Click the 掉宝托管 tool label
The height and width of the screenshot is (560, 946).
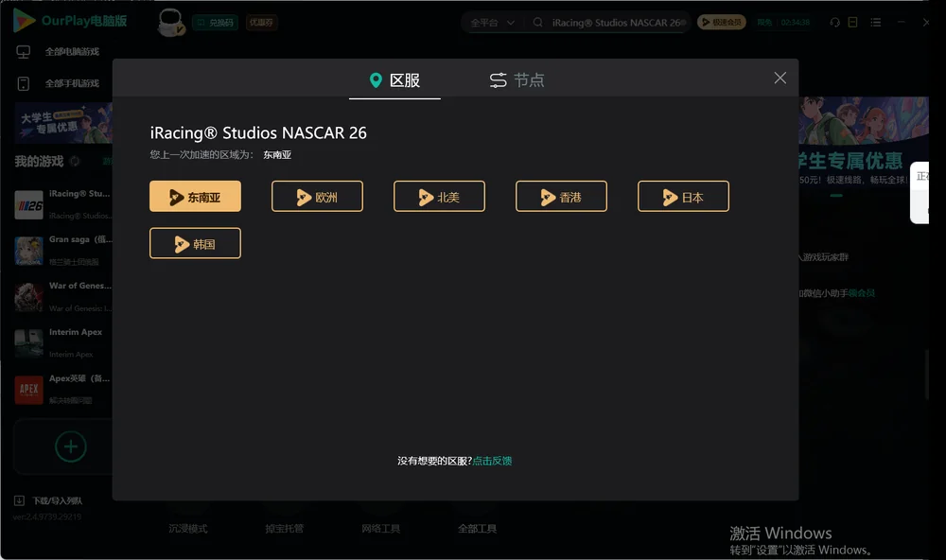click(x=284, y=529)
